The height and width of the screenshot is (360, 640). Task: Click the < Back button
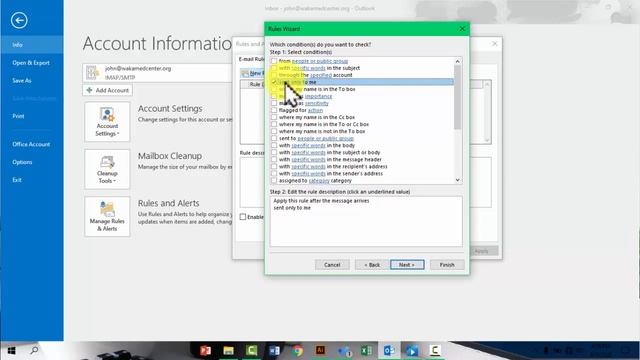coord(372,265)
